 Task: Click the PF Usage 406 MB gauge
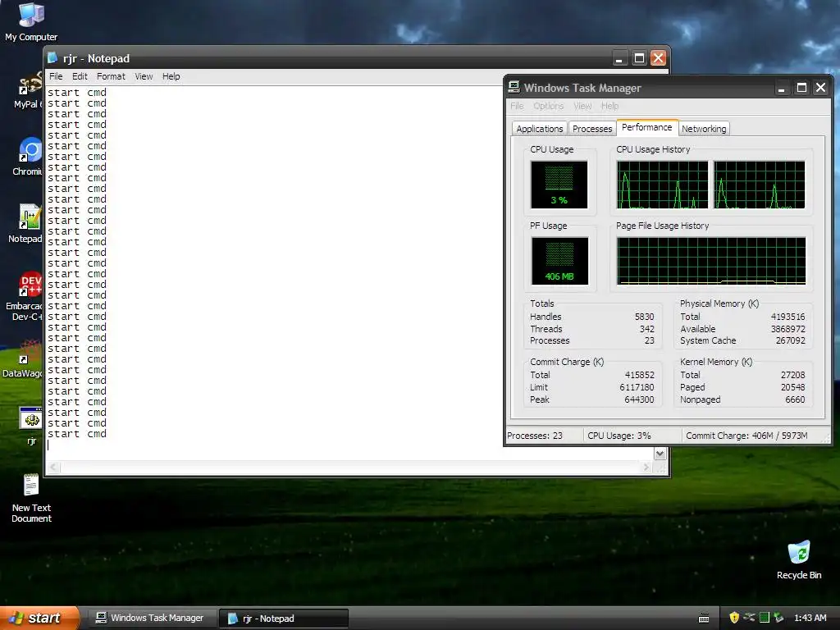[559, 261]
